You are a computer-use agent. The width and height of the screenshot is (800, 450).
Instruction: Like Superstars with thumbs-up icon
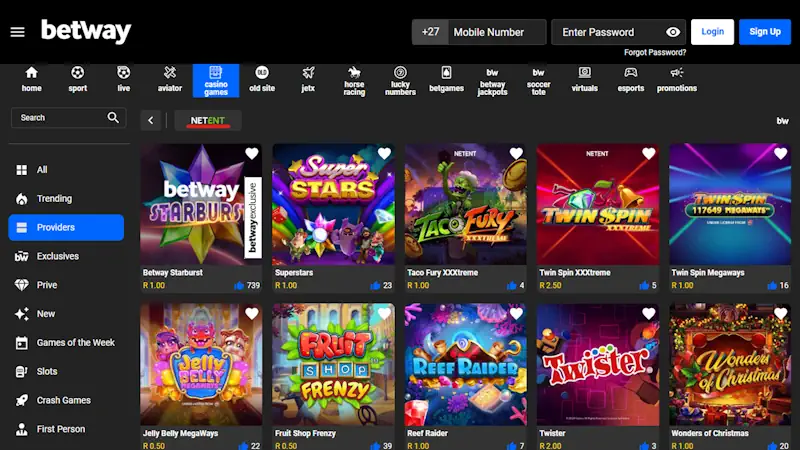click(x=376, y=286)
